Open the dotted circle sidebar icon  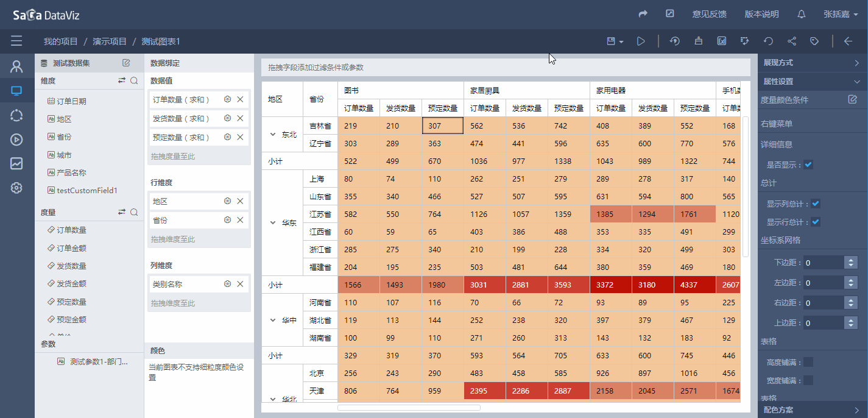pyautogui.click(x=16, y=115)
